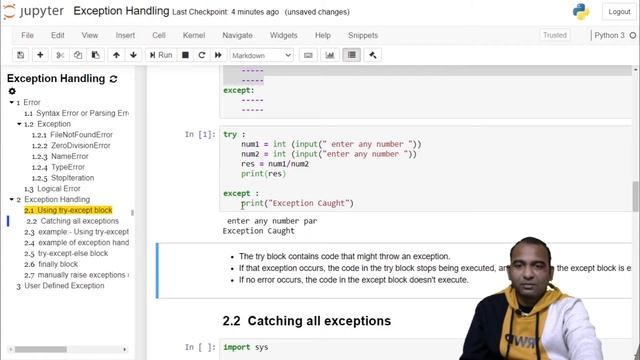Go to 1.3 Logical Error entry

[52, 189]
